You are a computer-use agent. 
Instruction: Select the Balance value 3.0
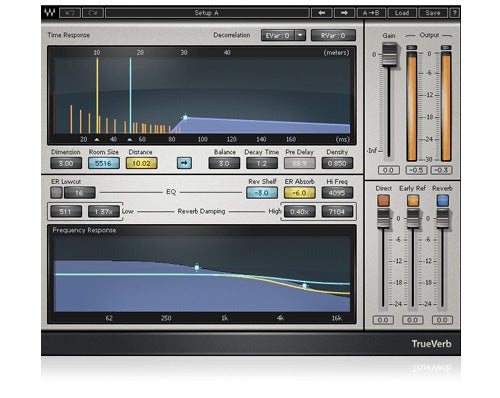click(x=224, y=163)
